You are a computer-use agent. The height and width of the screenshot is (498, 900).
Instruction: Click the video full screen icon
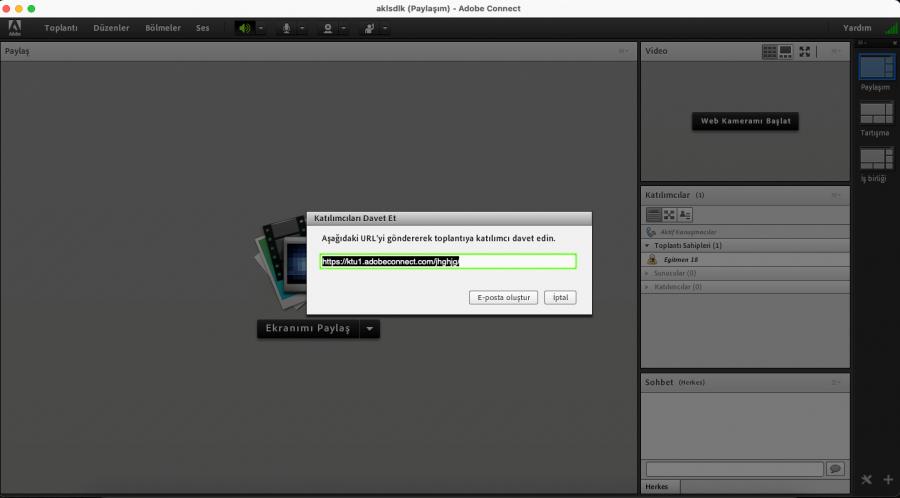804,51
